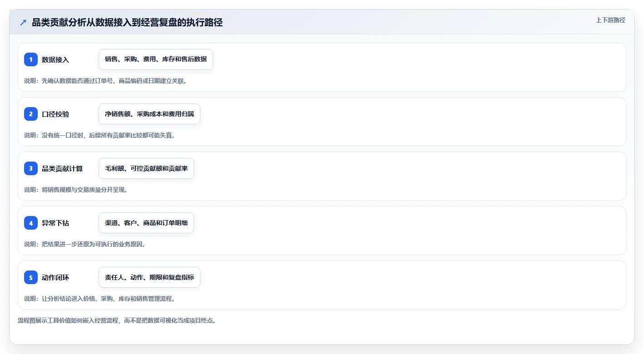Viewport: 644px width, 354px height.
Task: Click the 品类贡献计算 step label
Action: 62,168
